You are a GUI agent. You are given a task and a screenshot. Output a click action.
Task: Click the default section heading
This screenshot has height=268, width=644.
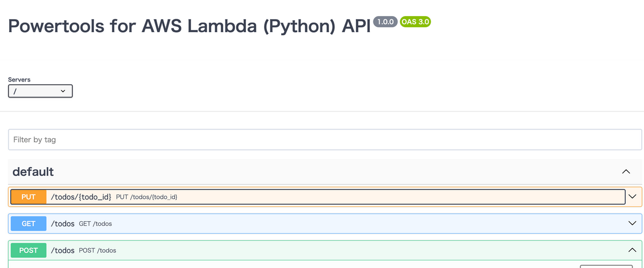[33, 172]
